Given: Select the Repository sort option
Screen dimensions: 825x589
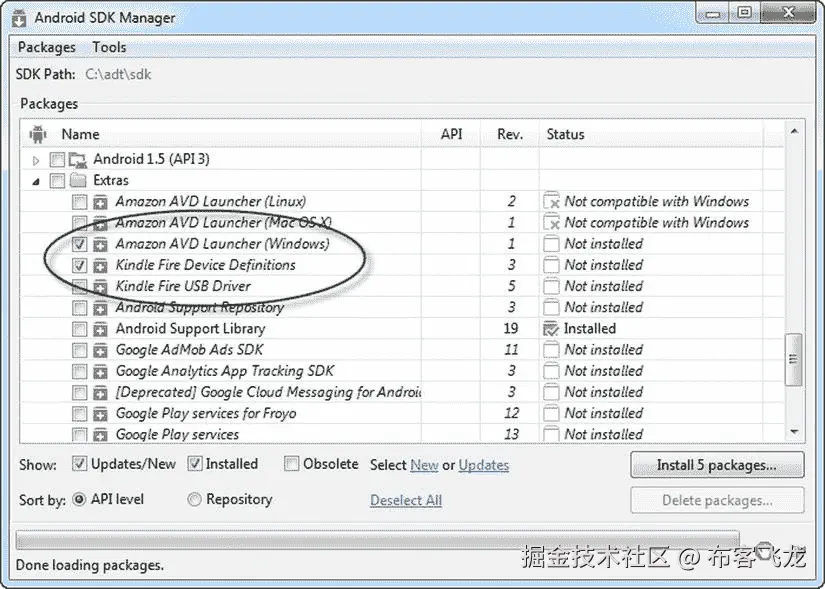Looking at the screenshot, I should [194, 499].
